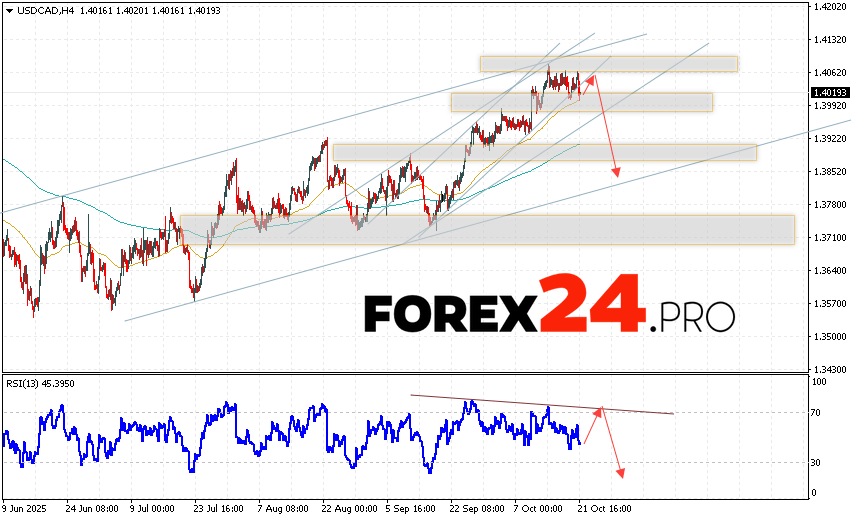This screenshot has width=854, height=520.
Task: Click the 1.42020 price axis label
Action: [x=830, y=7]
